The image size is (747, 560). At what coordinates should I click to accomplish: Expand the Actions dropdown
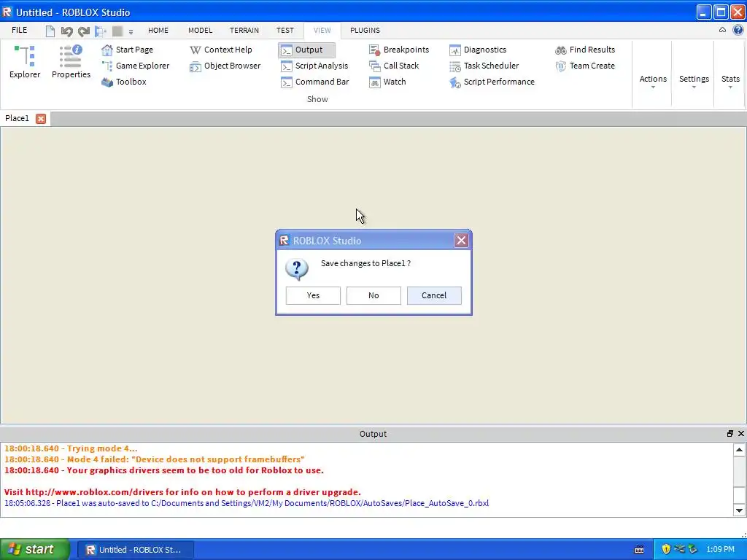(x=653, y=81)
